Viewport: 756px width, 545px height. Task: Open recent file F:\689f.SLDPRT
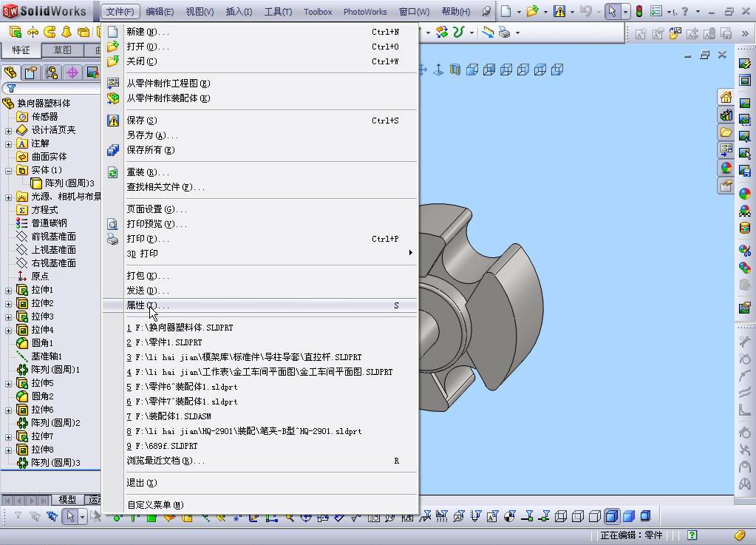260,446
